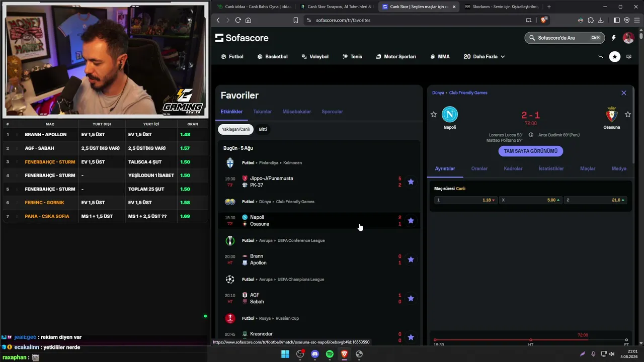The width and height of the screenshot is (644, 362).
Task: Open the İstatistikler match tab
Action: pyautogui.click(x=551, y=168)
